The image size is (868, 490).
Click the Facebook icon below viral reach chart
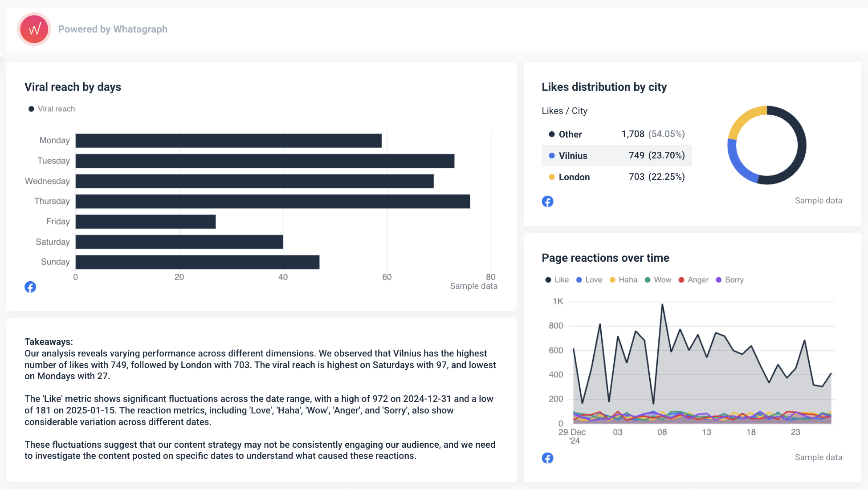[30, 287]
